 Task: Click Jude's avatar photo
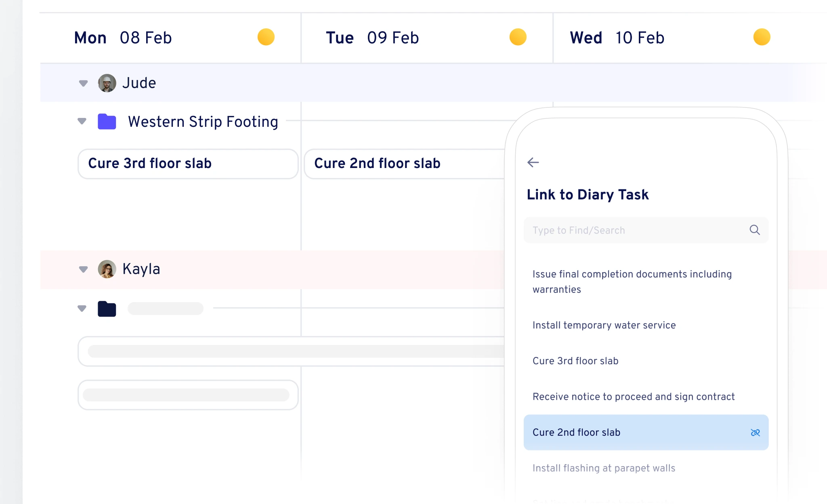107,83
